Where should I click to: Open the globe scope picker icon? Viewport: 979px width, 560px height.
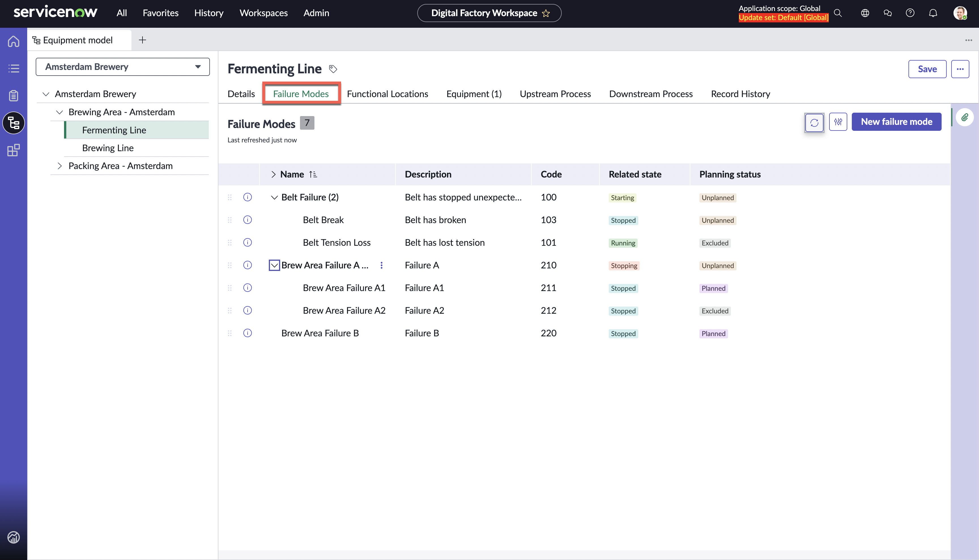coord(865,13)
